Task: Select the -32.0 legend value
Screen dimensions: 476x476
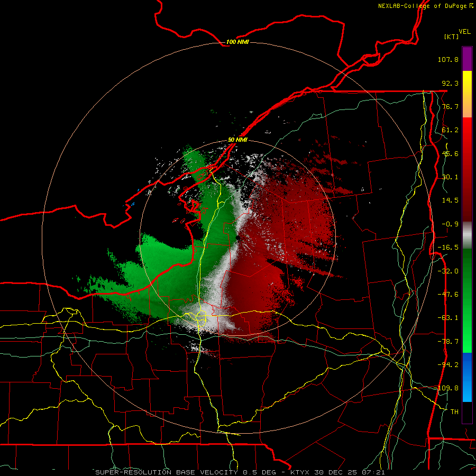Action: (448, 271)
